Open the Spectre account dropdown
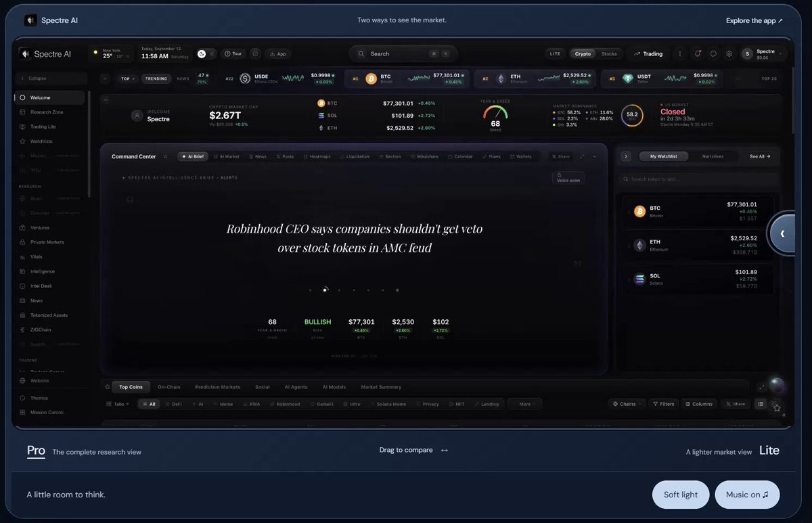The width and height of the screenshot is (812, 523). [x=763, y=54]
